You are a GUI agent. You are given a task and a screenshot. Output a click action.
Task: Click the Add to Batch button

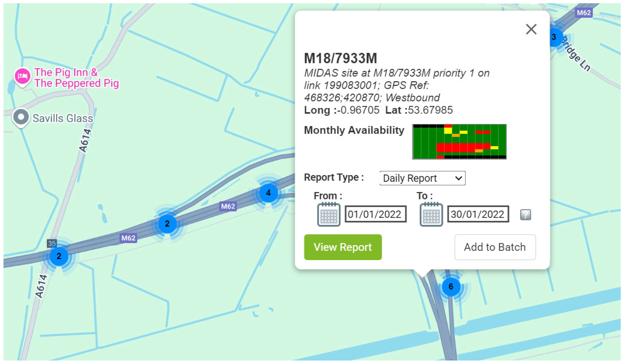pyautogui.click(x=495, y=247)
